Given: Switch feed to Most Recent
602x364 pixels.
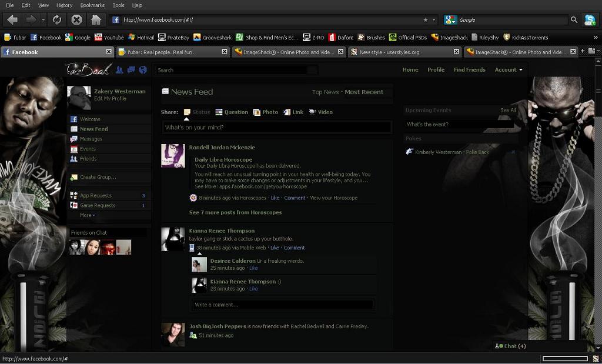Looking at the screenshot, I should 364,92.
